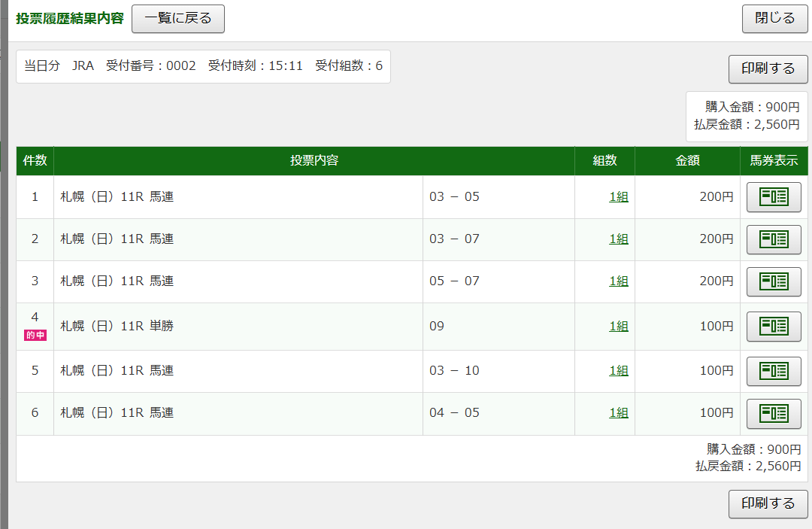Click the 一覧に戻る button

(x=178, y=19)
